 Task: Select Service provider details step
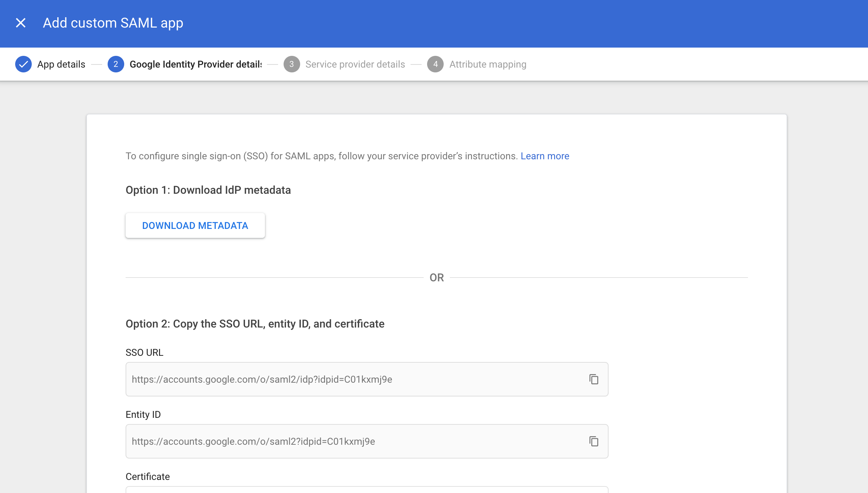pos(355,64)
